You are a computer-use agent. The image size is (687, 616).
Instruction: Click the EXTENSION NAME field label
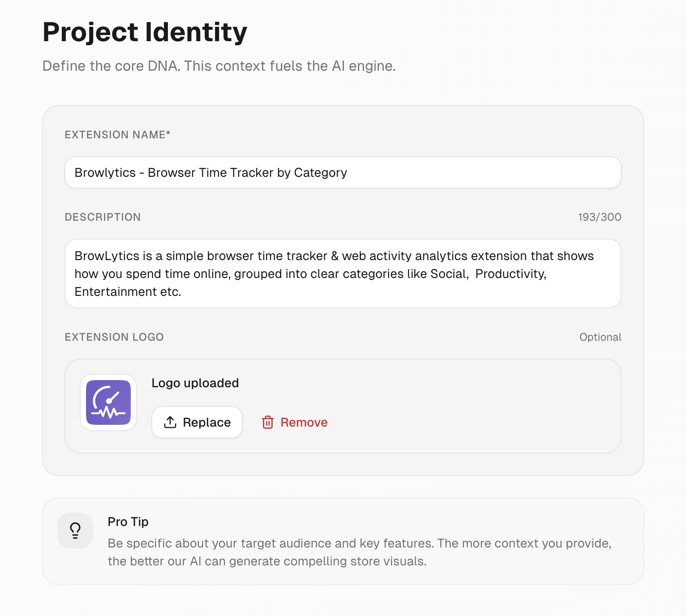117,134
